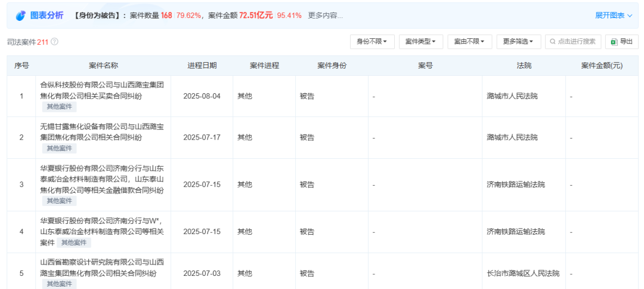Click the 72.51亿元 amount figure
Screen dimensions: 644x289
pos(256,16)
